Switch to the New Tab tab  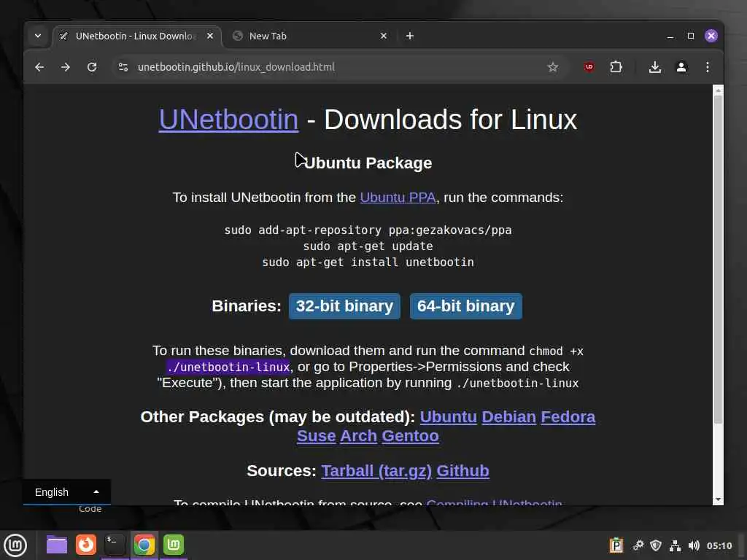309,36
